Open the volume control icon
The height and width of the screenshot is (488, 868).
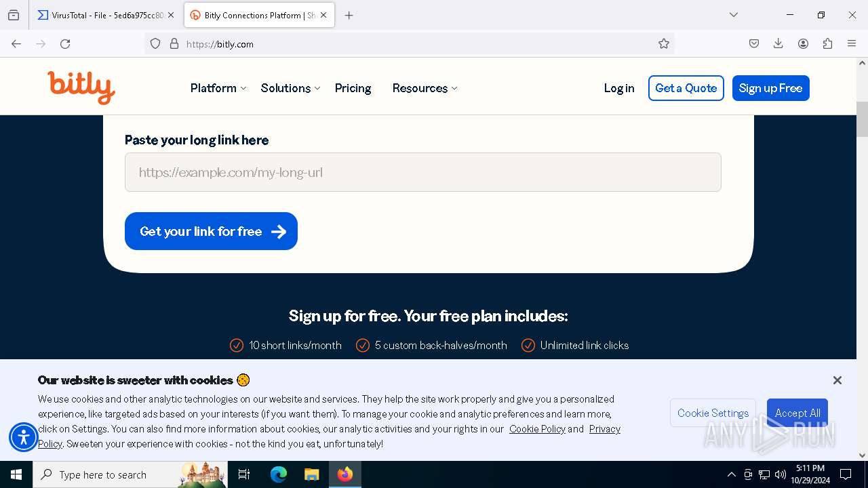[781, 474]
